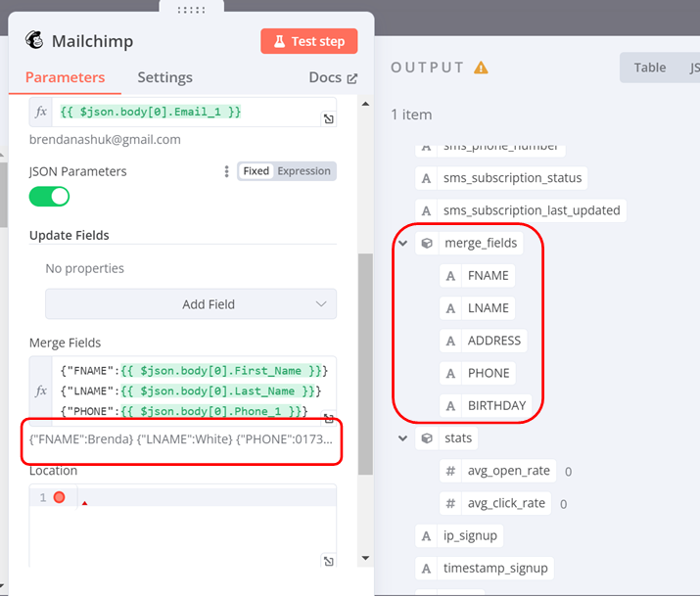Viewport: 700px width, 597px height.
Task: Select the BIRTHDAY output field
Action: click(486, 405)
